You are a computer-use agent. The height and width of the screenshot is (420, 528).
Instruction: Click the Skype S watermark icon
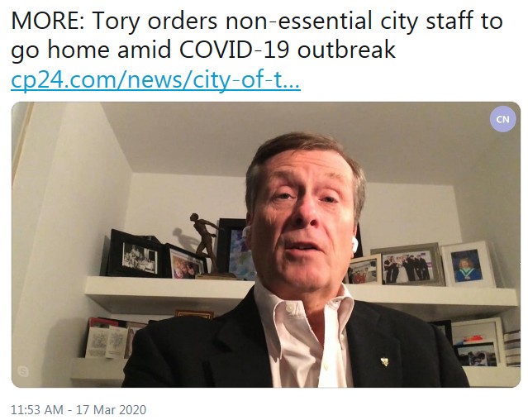pos(23,371)
